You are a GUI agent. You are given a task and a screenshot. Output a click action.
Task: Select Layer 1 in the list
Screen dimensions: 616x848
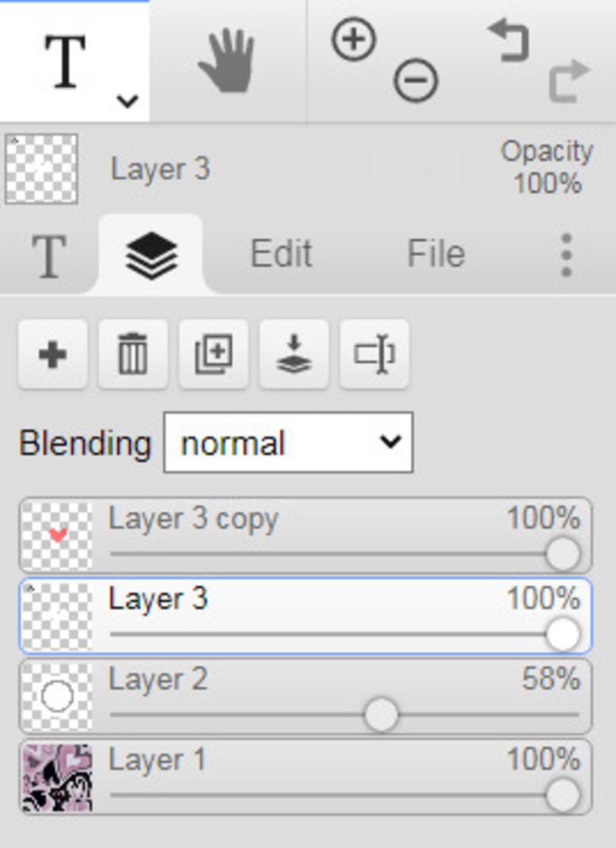coord(306,778)
